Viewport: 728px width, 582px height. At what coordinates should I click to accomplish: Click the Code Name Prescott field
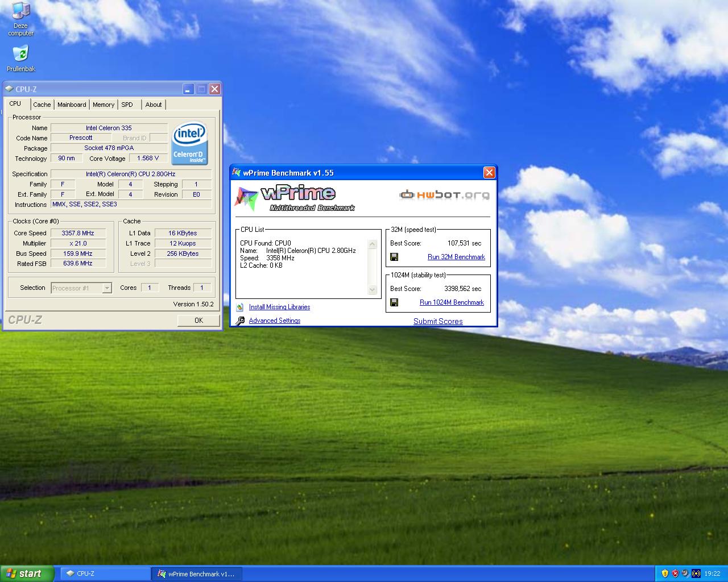(x=81, y=138)
